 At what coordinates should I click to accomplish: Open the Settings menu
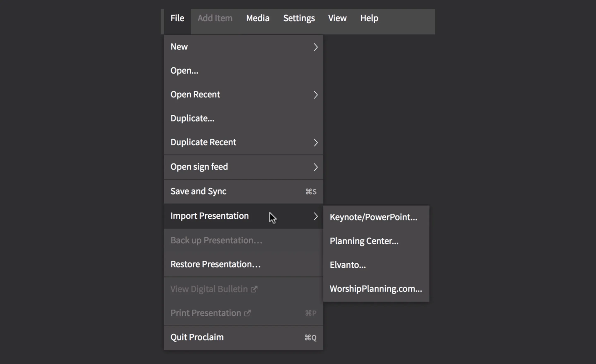pyautogui.click(x=299, y=18)
